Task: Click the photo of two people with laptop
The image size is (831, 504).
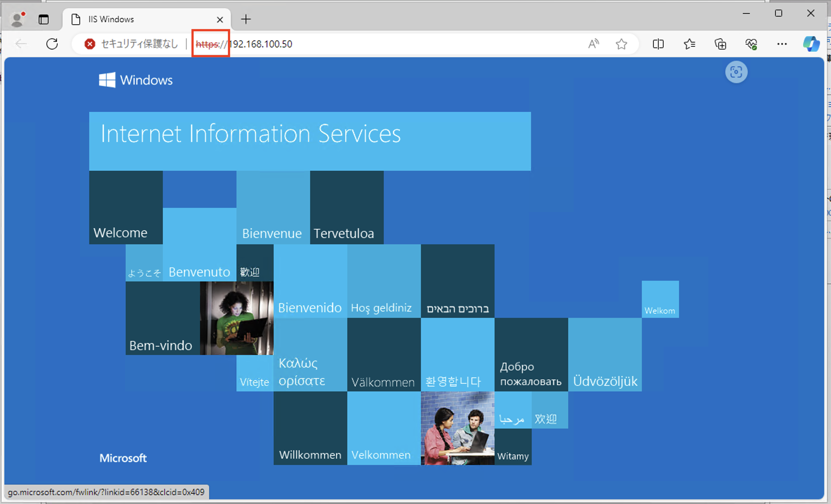Action: [458, 428]
